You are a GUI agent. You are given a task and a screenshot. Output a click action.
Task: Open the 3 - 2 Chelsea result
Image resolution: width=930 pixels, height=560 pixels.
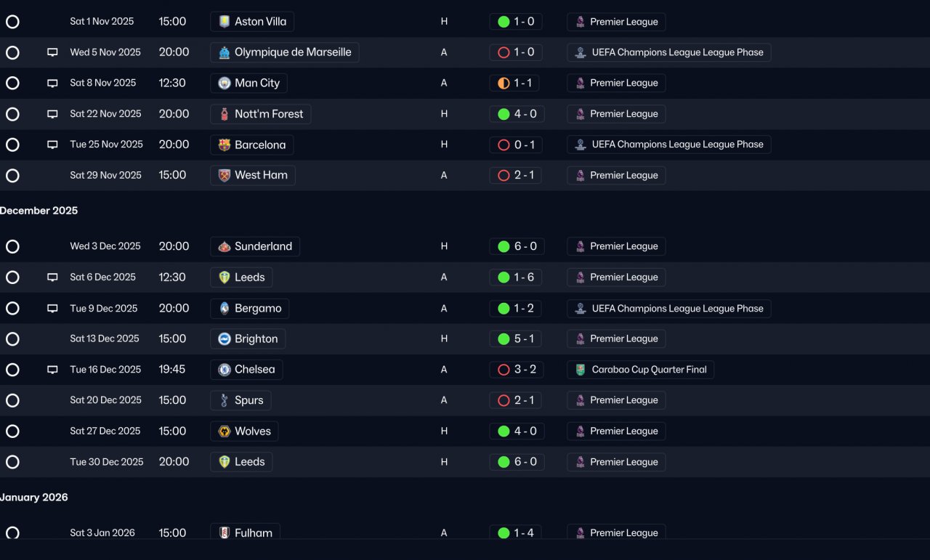tap(516, 370)
